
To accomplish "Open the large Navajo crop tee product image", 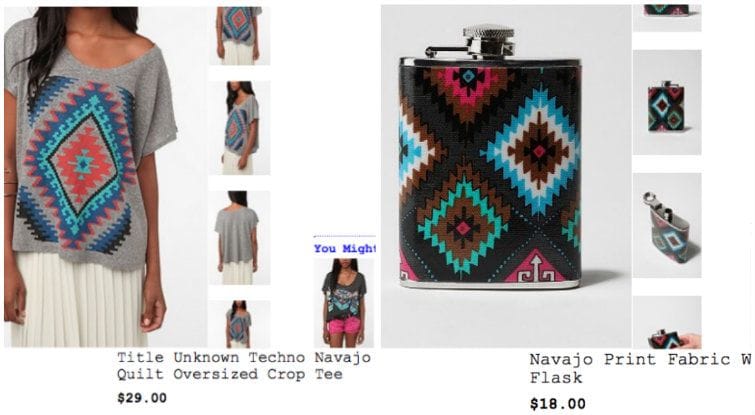I will pyautogui.click(x=106, y=177).
